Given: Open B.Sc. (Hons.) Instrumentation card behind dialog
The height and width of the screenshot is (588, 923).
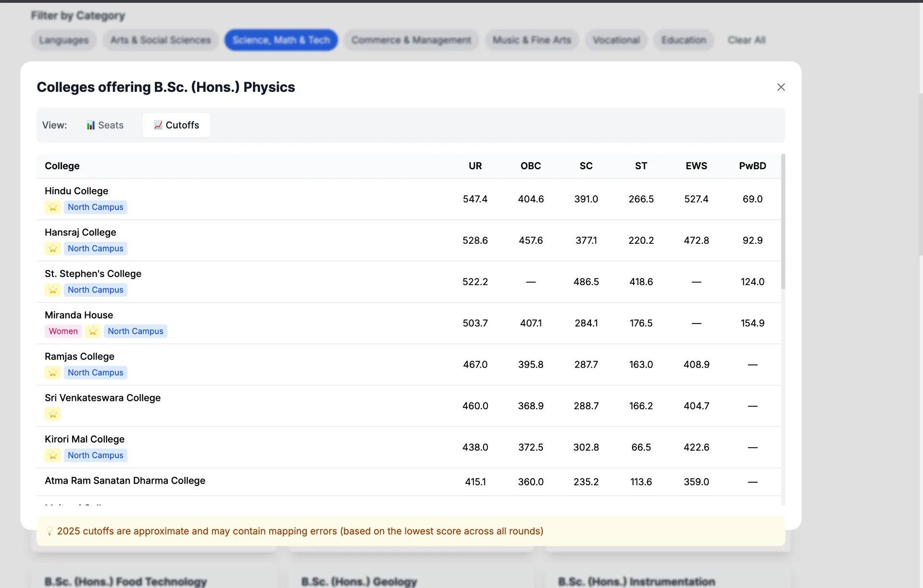Looking at the screenshot, I should 636,582.
